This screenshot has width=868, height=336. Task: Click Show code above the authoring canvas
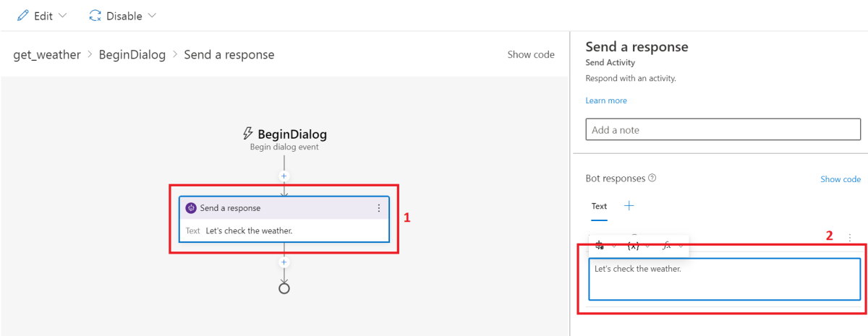(x=531, y=55)
